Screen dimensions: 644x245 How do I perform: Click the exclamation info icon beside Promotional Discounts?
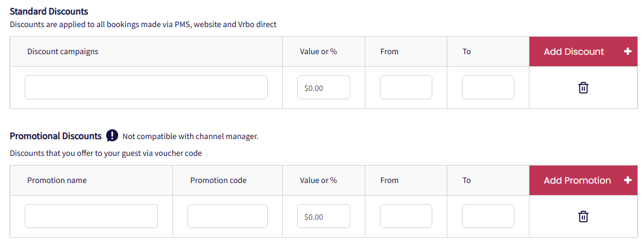pyautogui.click(x=112, y=136)
